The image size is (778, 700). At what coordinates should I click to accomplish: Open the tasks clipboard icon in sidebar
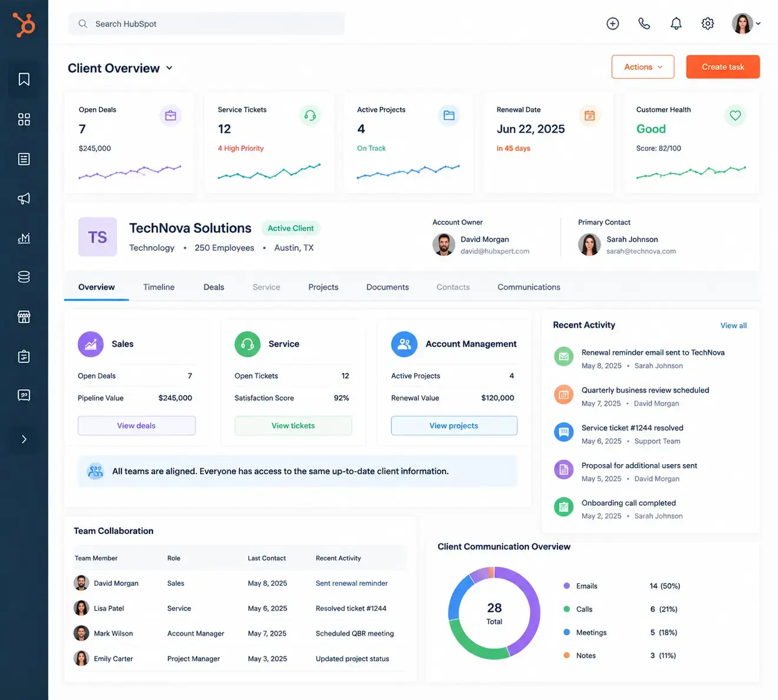point(24,356)
